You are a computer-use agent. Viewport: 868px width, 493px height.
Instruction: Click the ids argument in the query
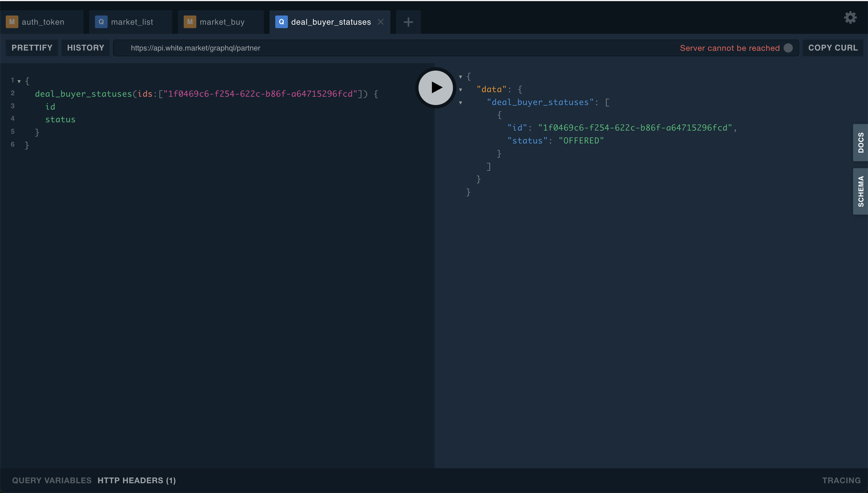(x=145, y=94)
